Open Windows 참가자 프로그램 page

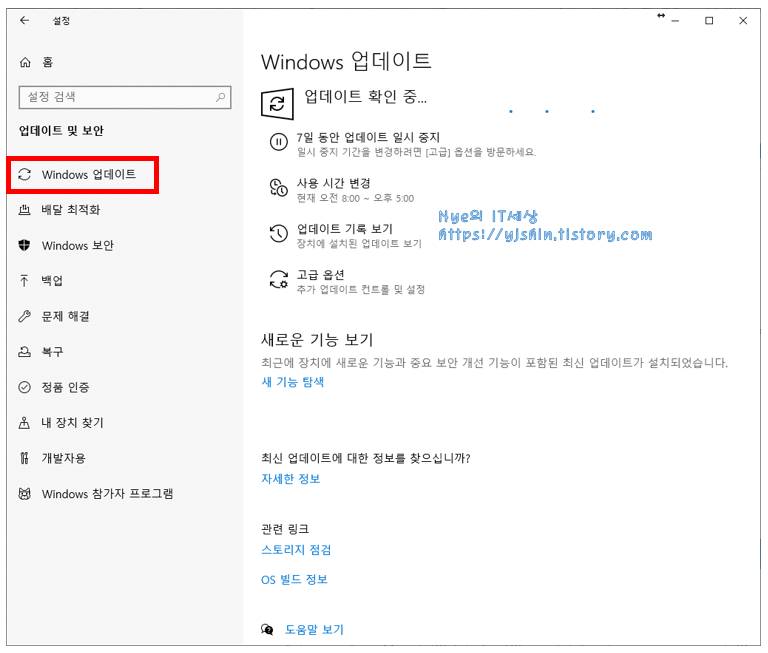(107, 494)
